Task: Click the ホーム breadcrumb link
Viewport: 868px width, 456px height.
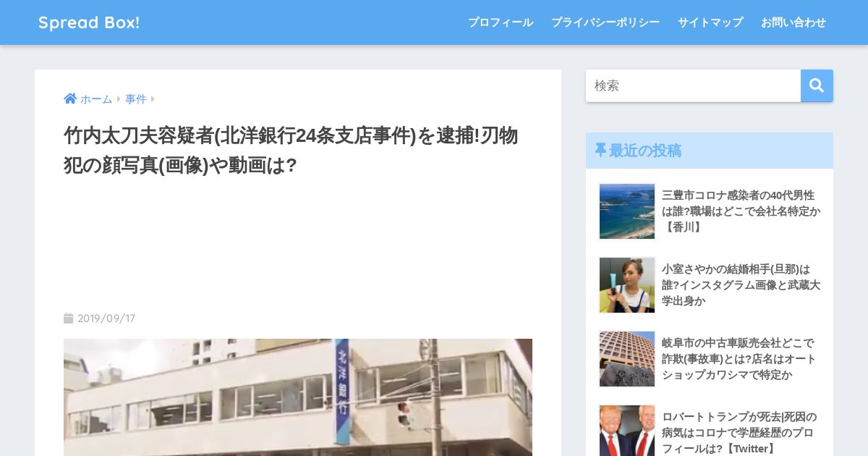Action: 96,99
